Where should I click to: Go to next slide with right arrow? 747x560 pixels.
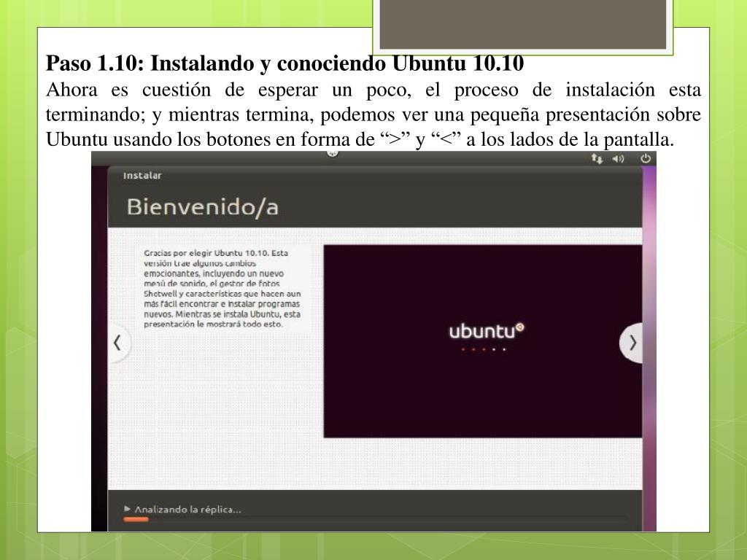pos(631,343)
